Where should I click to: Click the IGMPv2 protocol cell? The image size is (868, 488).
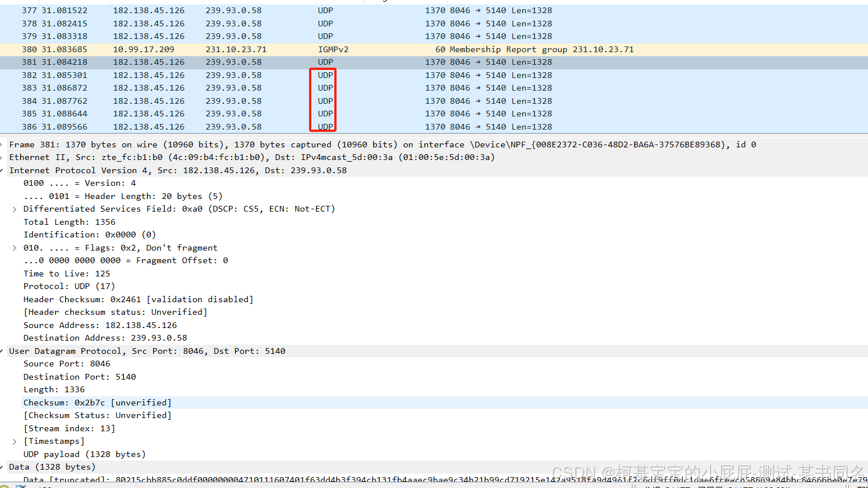tap(333, 49)
